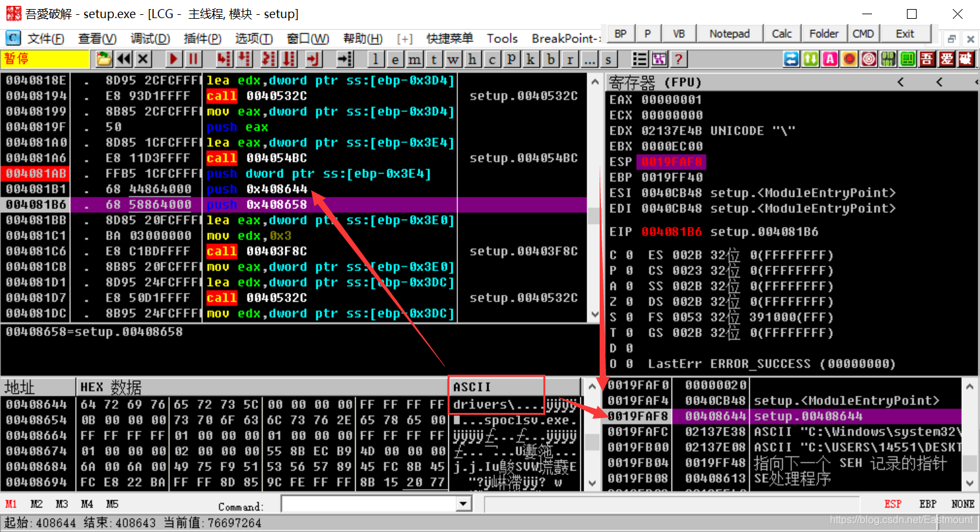Open the 文件(F) menu
The width and height of the screenshot is (980, 532).
(45, 39)
